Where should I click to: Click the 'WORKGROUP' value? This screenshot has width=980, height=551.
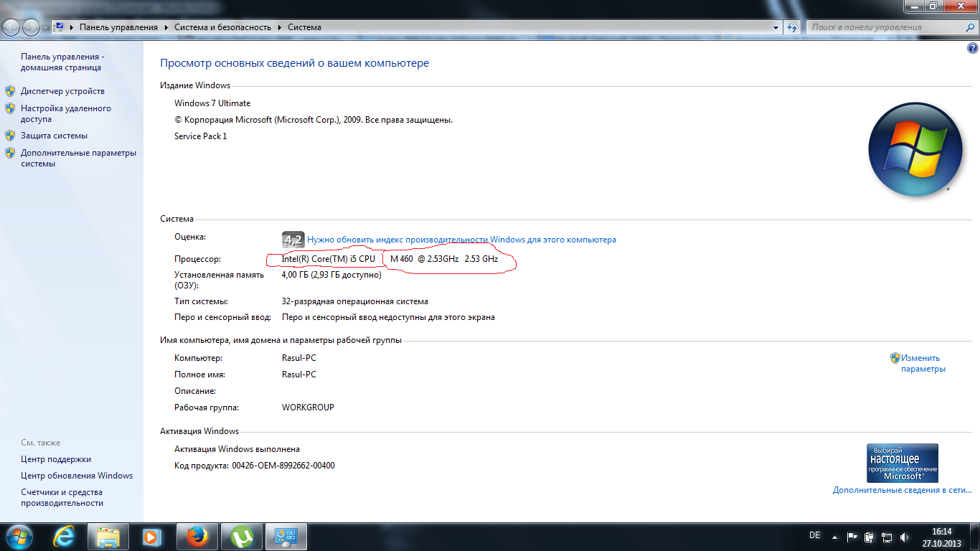[x=308, y=408]
